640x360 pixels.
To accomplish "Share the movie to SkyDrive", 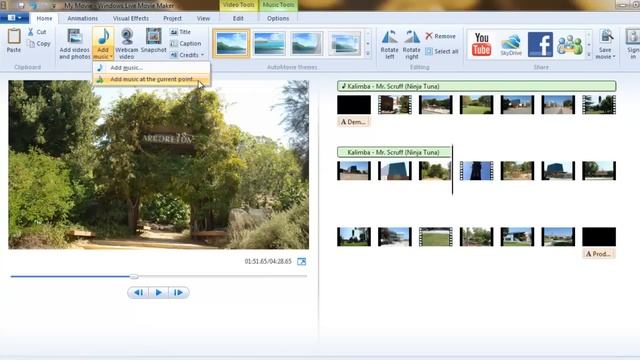I will click(511, 45).
